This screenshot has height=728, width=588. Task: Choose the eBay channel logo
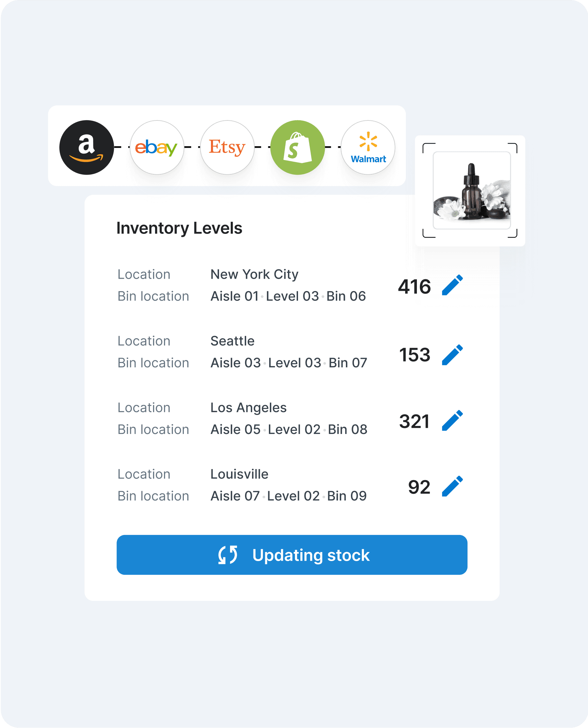click(x=157, y=148)
